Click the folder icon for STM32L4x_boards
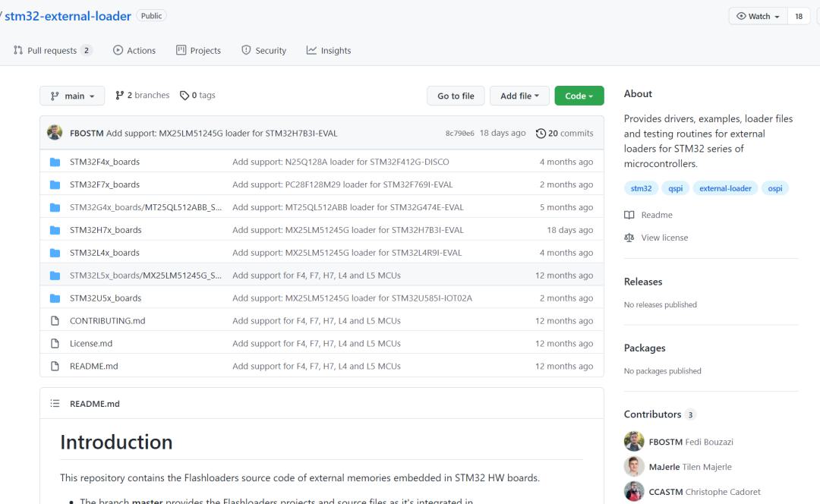Screen dimensions: 820x504 pos(55,253)
